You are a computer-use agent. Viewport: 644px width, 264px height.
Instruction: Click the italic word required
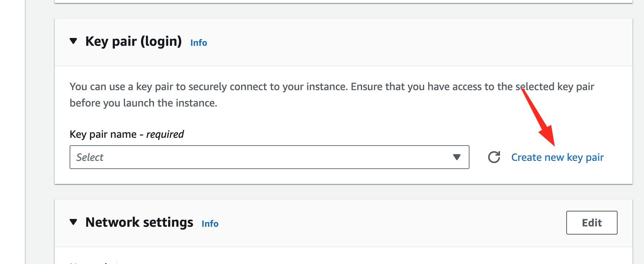click(x=165, y=134)
